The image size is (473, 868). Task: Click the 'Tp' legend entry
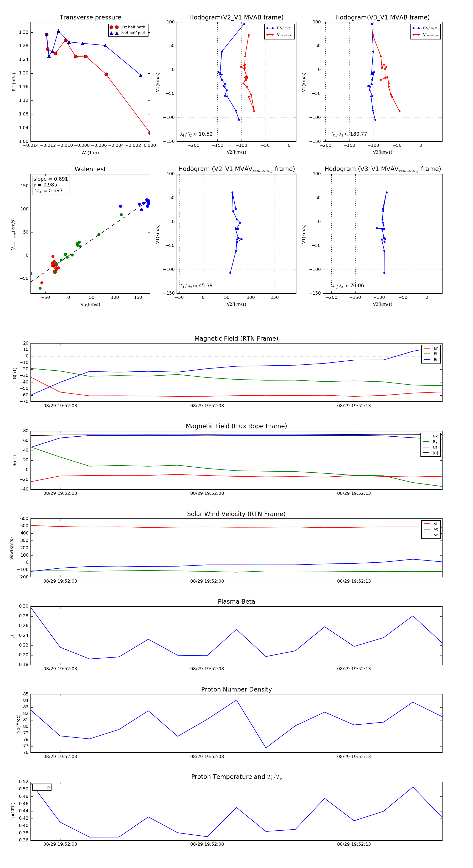point(42,787)
